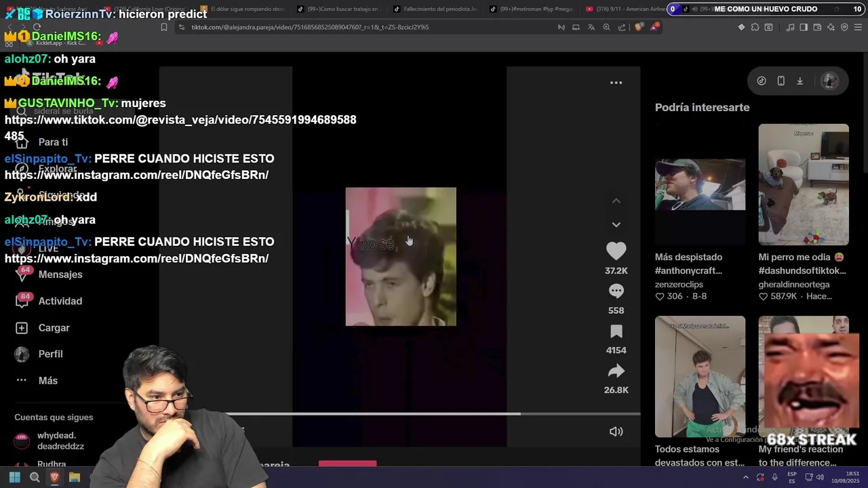Click the zoom magnifier icon in address bar
The height and width of the screenshot is (488, 868).
pyautogui.click(x=606, y=27)
